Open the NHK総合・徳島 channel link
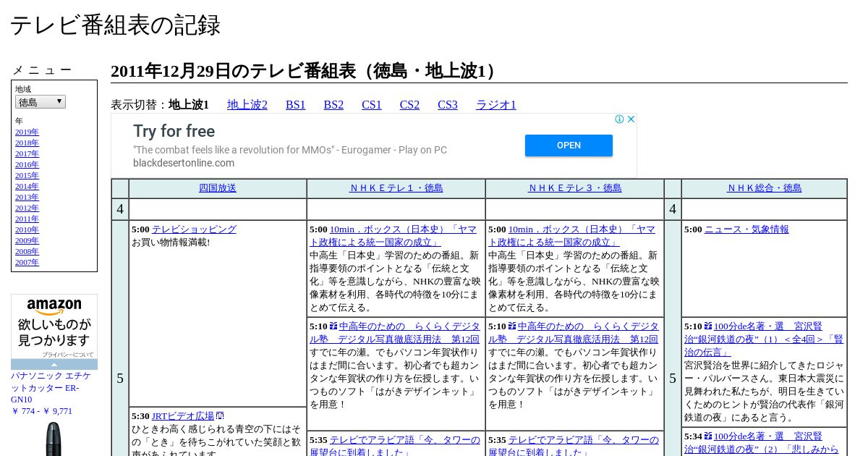This screenshot has width=868, height=456. pyautogui.click(x=765, y=188)
